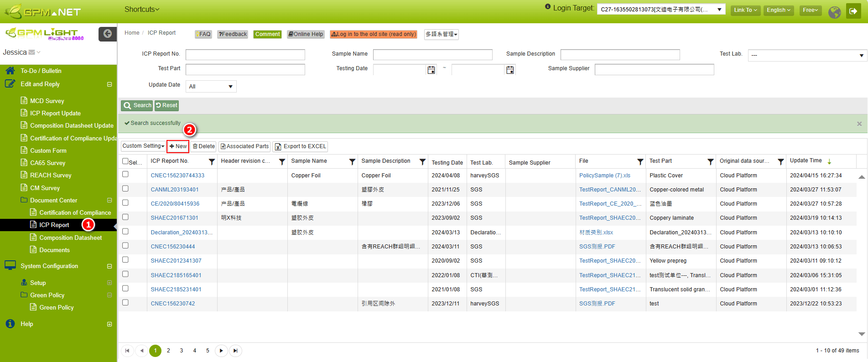Check the row CNEC156230742
This screenshot has width=868, height=362.
pyautogui.click(x=125, y=302)
